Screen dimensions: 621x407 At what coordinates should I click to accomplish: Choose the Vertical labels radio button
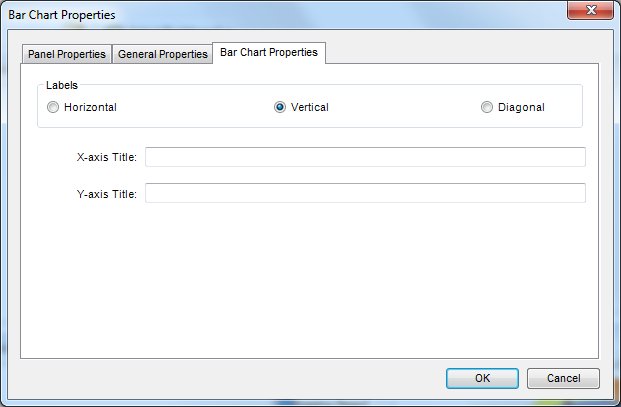point(280,108)
